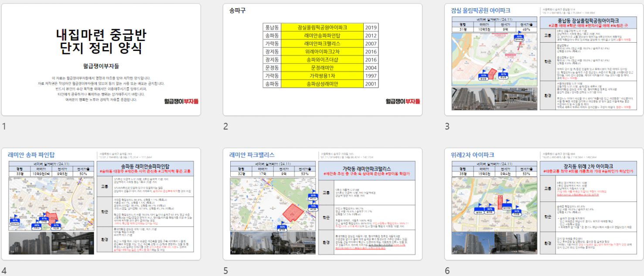
Task: Select slide 2 thumbnail with 송파구 table
Action: [323, 60]
